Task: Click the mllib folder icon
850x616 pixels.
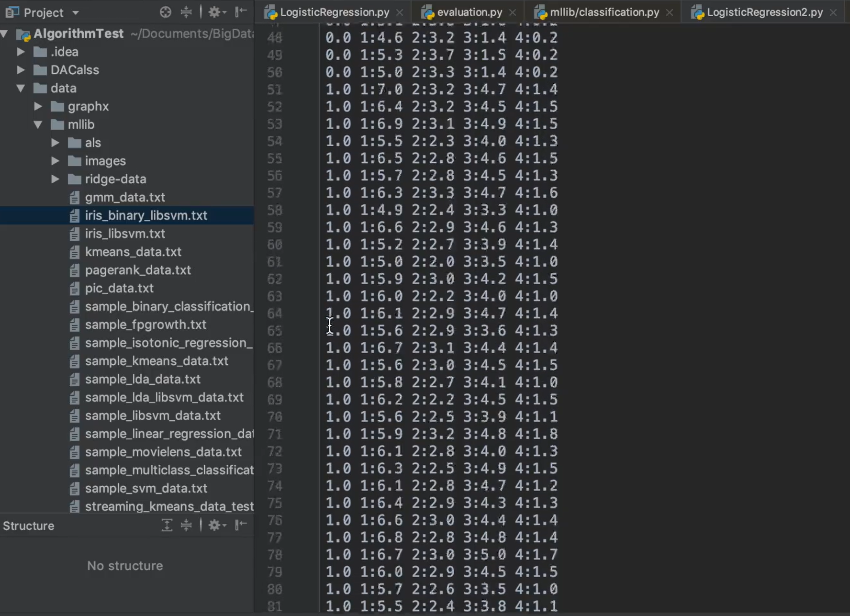Action: pos(57,124)
